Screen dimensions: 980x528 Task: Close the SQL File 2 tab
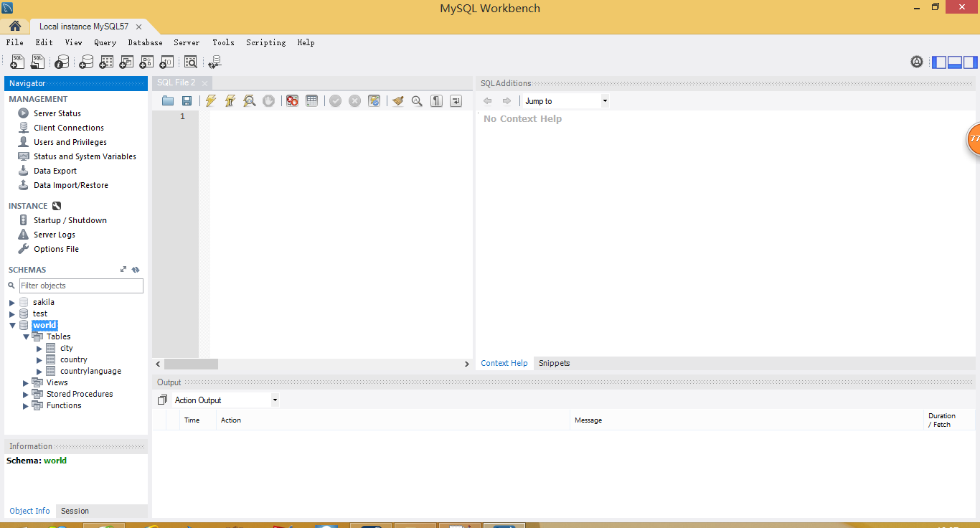coord(204,83)
